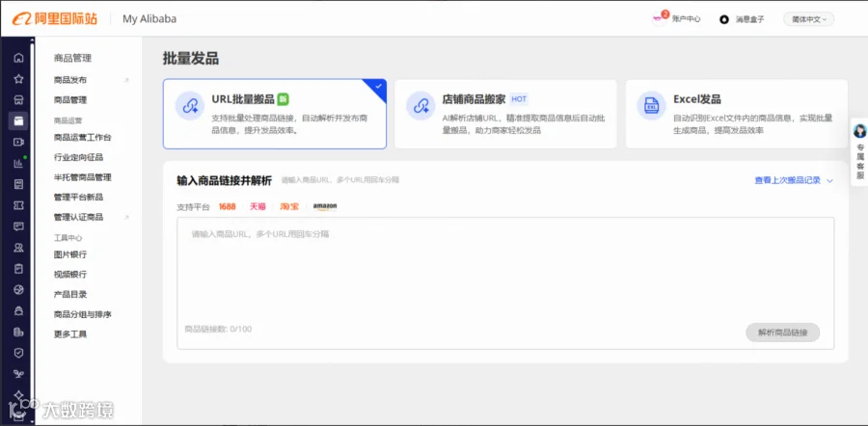Viewport: 868px width, 426px height.
Task: Open the data chart sidebar icon
Action: click(x=18, y=163)
